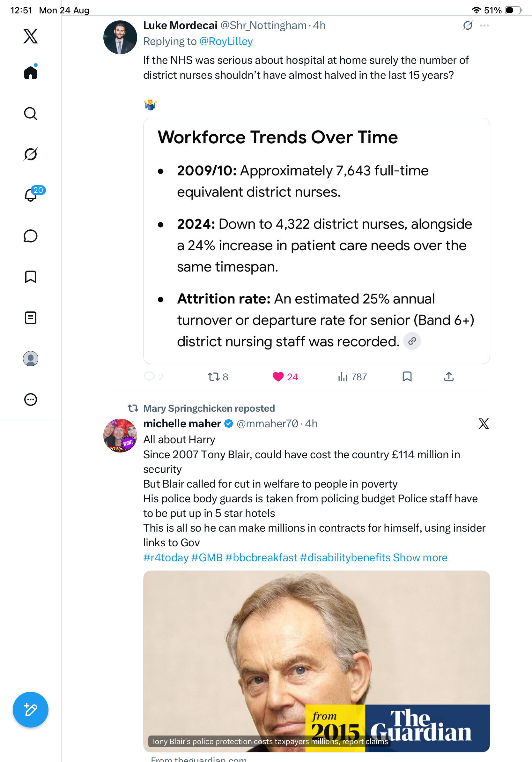Go to the Home tab in the sidebar
This screenshot has width=532, height=762.
[31, 72]
